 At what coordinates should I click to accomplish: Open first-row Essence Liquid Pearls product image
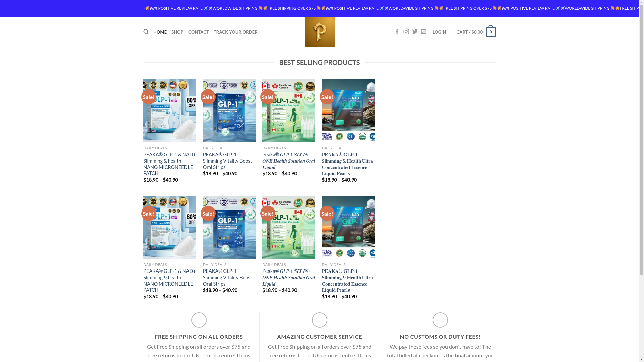[348, 111]
